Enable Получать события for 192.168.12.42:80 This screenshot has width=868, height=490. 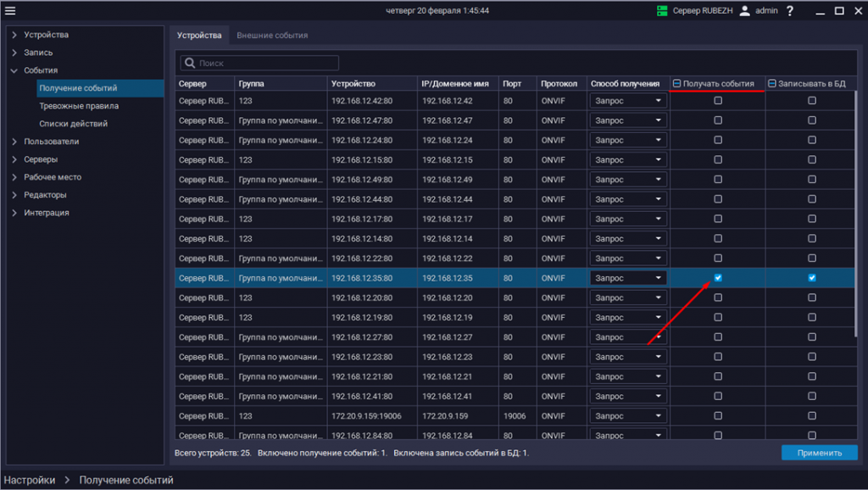coord(718,100)
